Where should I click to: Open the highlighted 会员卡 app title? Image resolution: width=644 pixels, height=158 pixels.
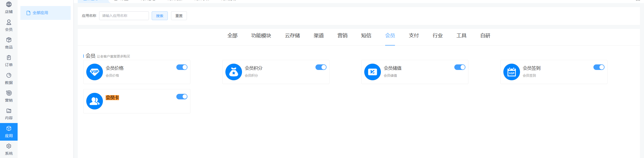pyautogui.click(x=112, y=98)
